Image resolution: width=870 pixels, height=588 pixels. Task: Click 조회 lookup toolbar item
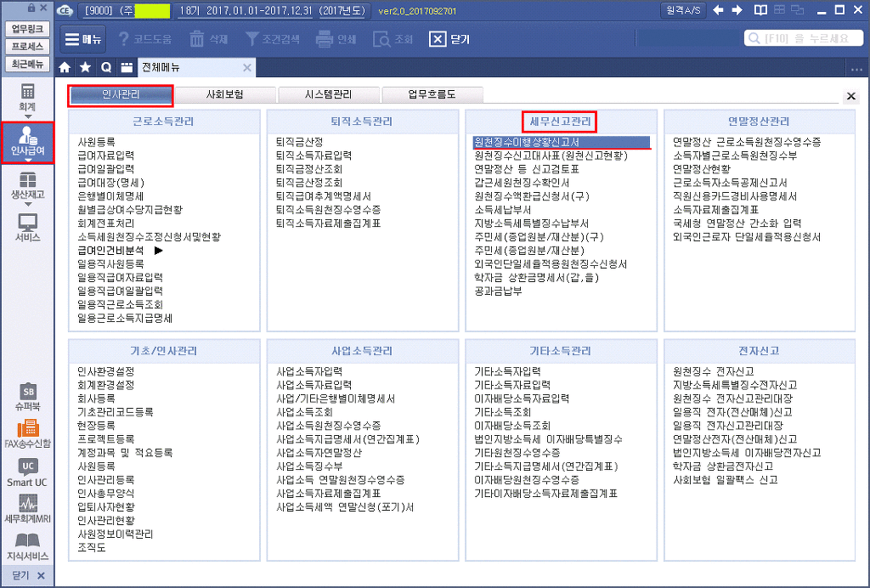point(393,39)
